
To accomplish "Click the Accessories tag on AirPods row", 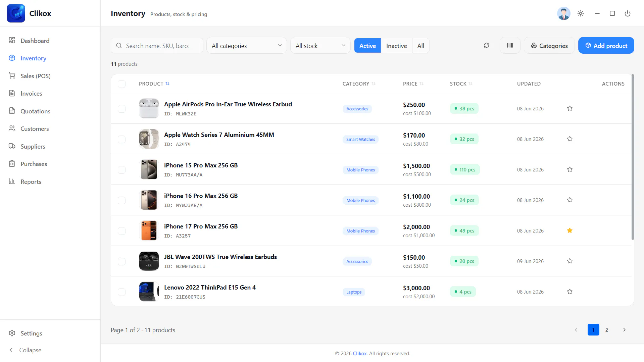I will click(357, 109).
